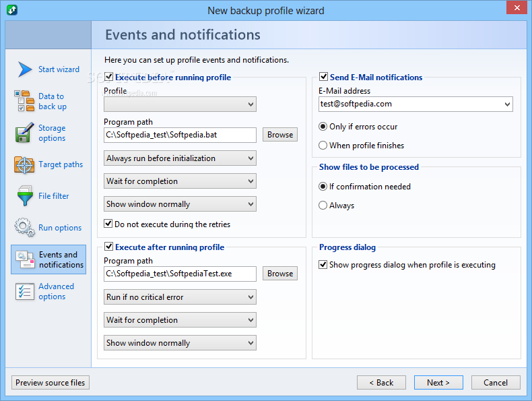Disable Send E-Mail notifications checkbox
Image resolution: width=532 pixels, height=401 pixels.
323,77
